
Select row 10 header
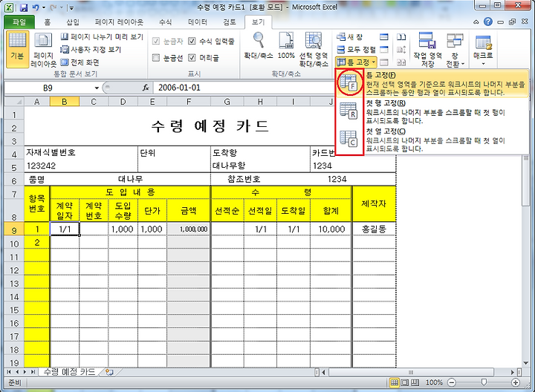click(14, 244)
